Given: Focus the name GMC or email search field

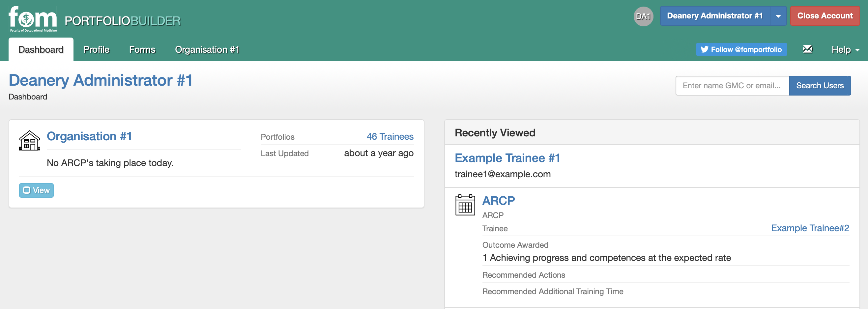Looking at the screenshot, I should [x=732, y=86].
